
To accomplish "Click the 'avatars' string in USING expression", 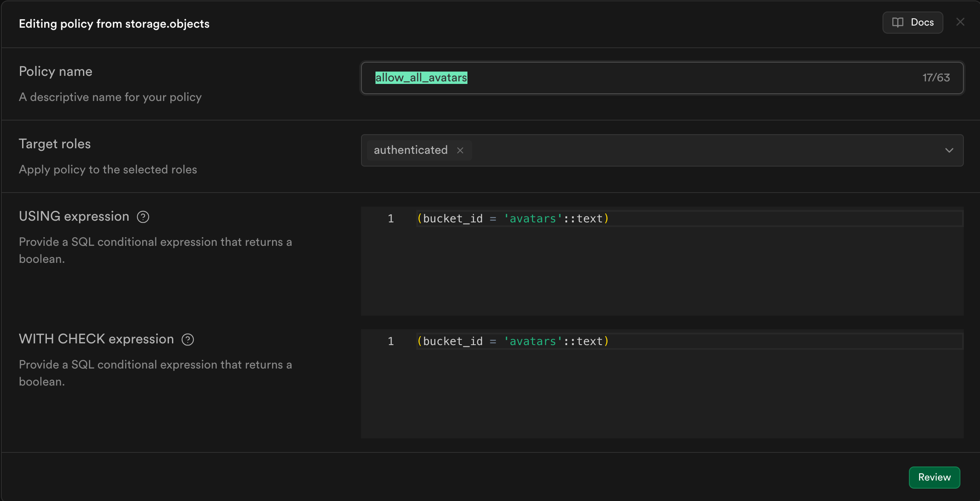I will [x=533, y=219].
